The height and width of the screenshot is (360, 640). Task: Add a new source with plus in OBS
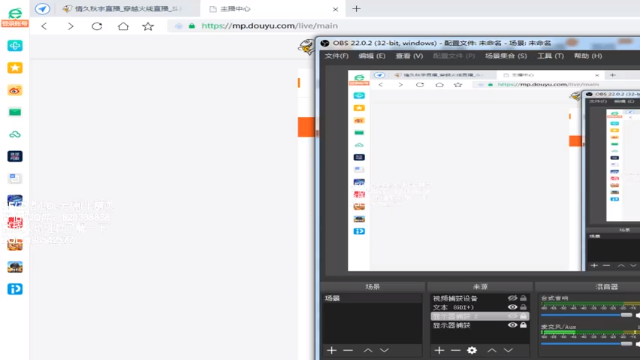(439, 350)
